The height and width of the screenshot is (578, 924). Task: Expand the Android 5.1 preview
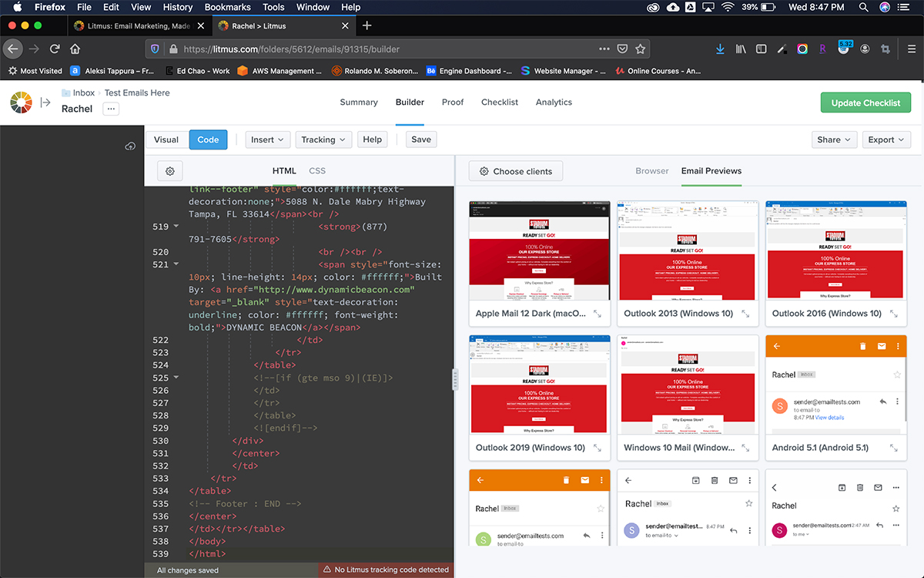(893, 448)
